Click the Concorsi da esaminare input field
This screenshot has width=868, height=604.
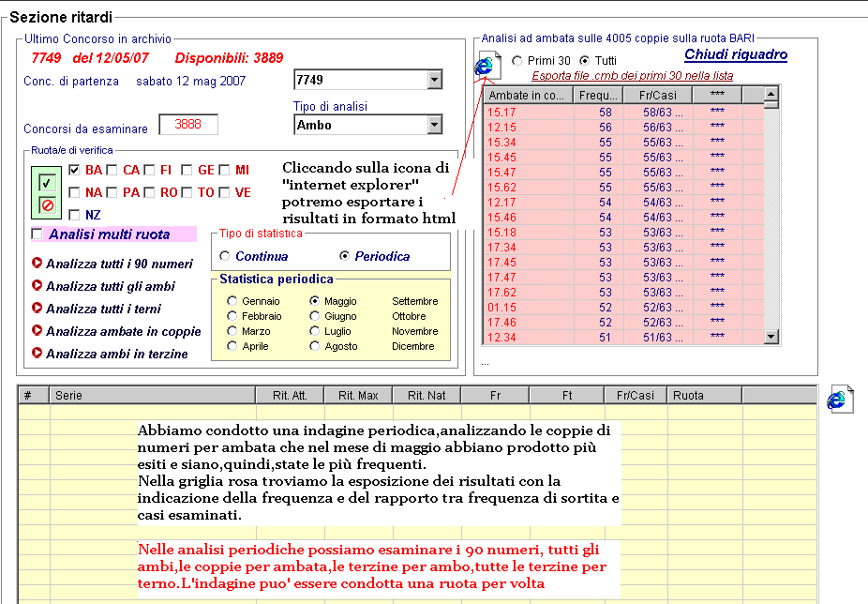tap(188, 125)
